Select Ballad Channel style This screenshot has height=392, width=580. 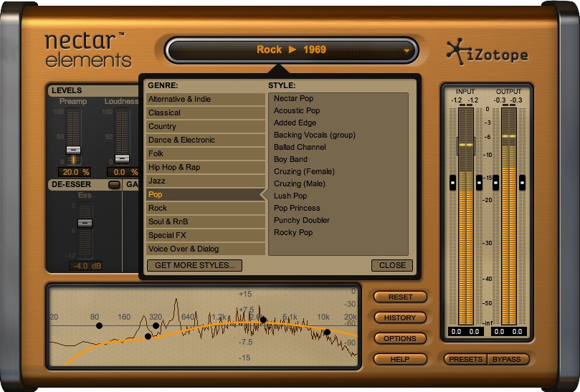(300, 147)
